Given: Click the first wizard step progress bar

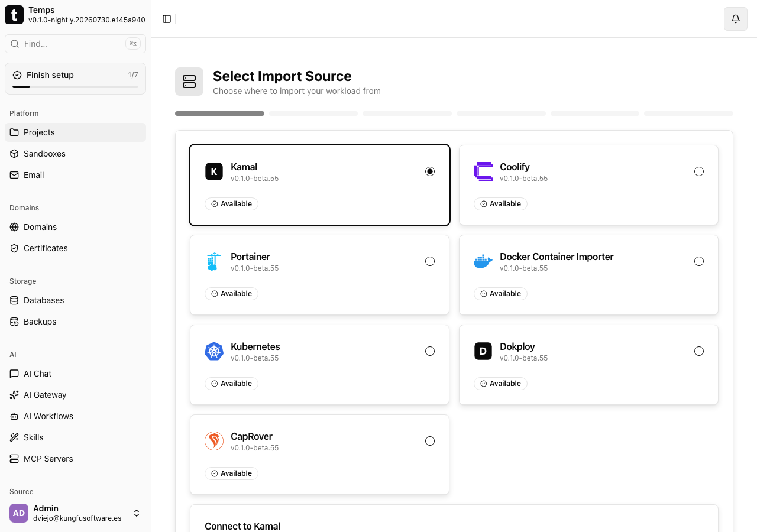Looking at the screenshot, I should (x=219, y=113).
